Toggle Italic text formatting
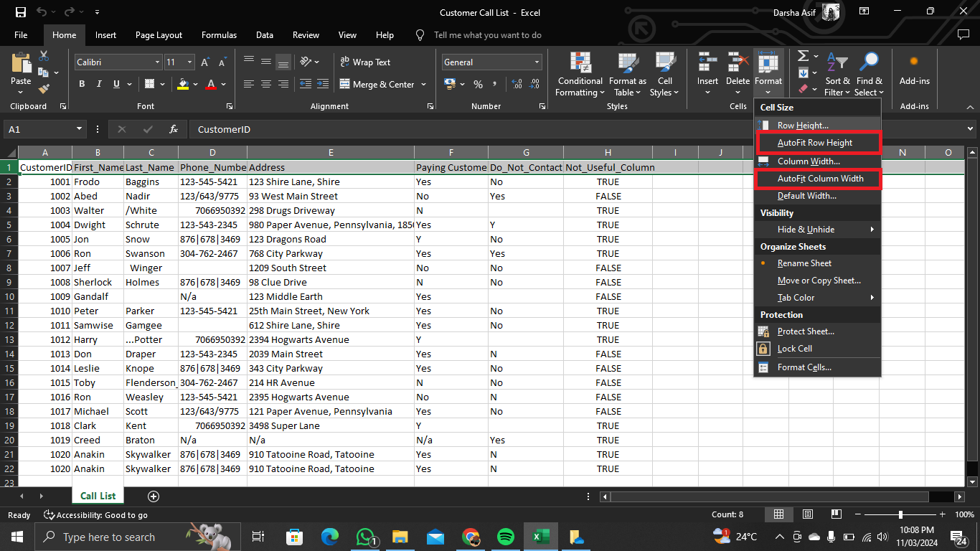Screen dimensions: 980x551 click(99, 84)
